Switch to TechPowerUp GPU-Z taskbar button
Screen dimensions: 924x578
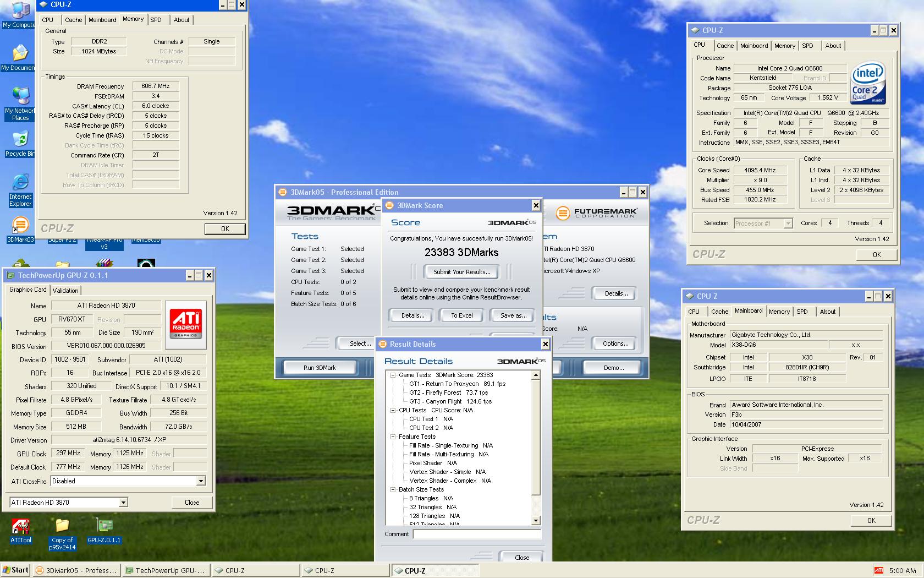(166, 570)
